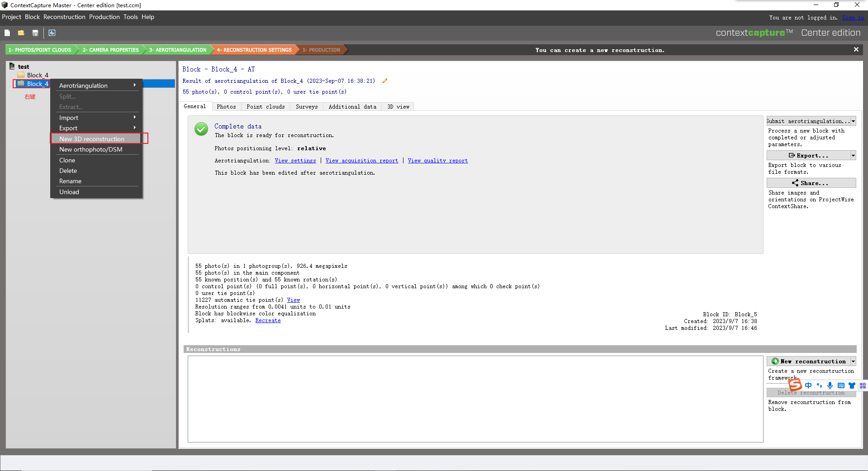868x471 pixels.
Task: Click the New project toolbar icon
Action: [x=7, y=33]
